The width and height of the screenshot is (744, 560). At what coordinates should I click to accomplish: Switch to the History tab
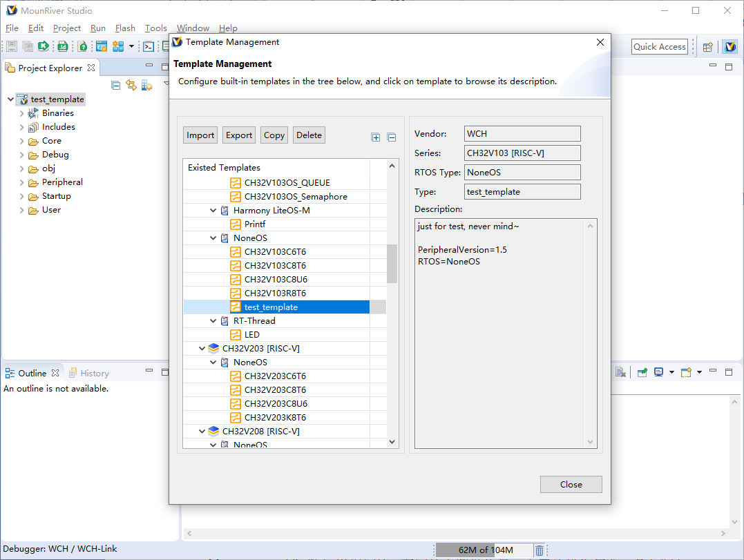[x=88, y=373]
